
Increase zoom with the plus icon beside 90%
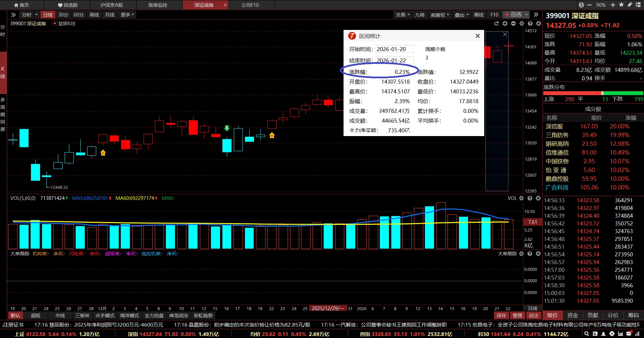[613, 5]
